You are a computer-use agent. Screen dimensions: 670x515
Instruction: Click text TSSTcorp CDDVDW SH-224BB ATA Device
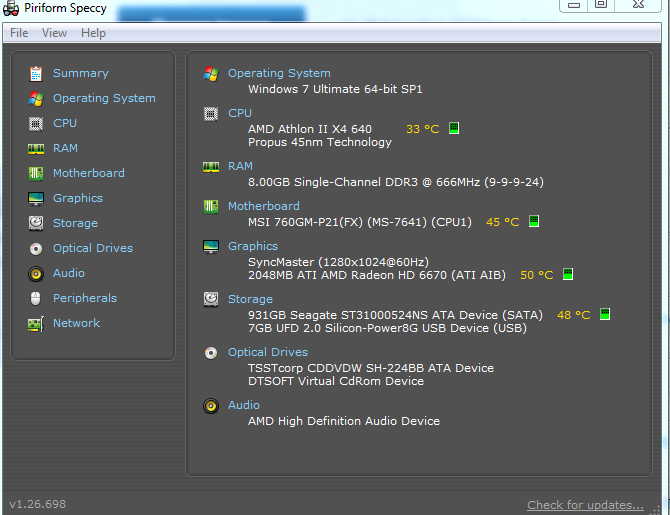point(371,368)
